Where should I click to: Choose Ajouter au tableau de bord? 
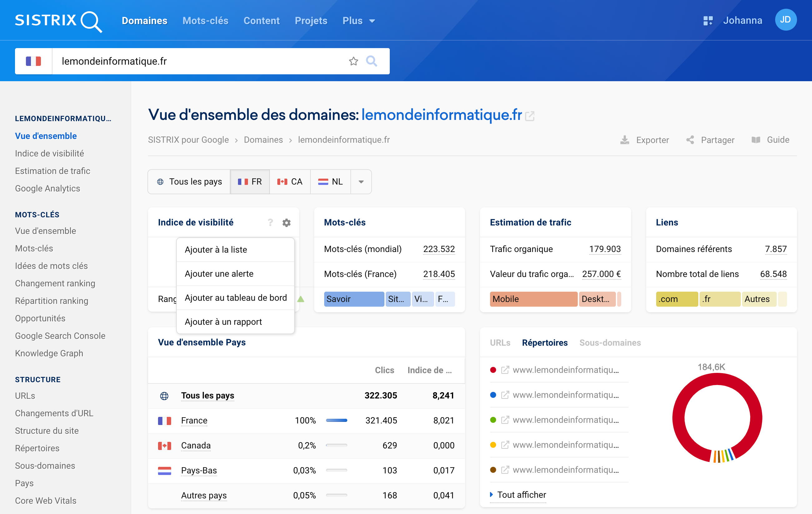(x=235, y=298)
